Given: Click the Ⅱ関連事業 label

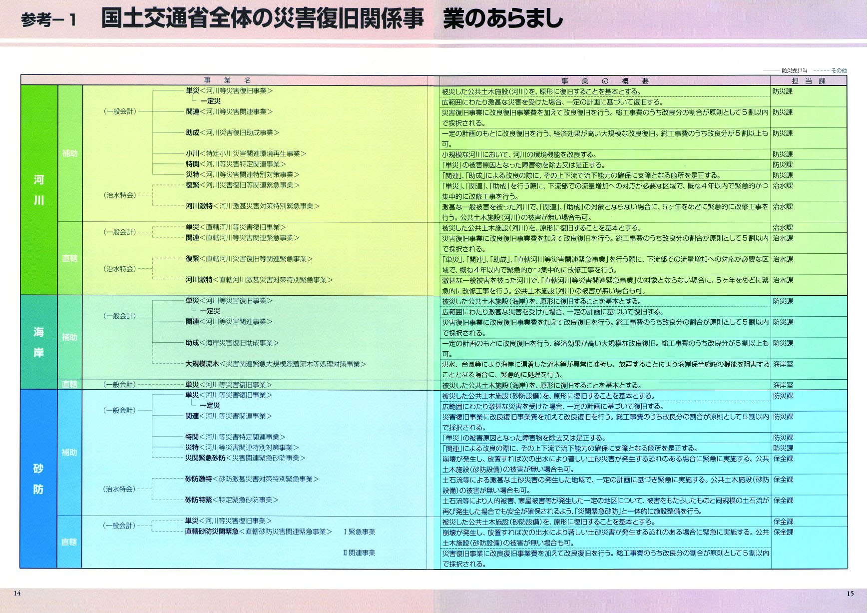Looking at the screenshot, I should pos(359,553).
